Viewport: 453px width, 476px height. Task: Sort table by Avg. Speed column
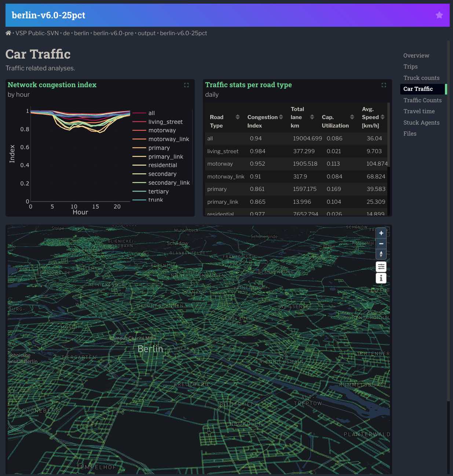click(383, 117)
